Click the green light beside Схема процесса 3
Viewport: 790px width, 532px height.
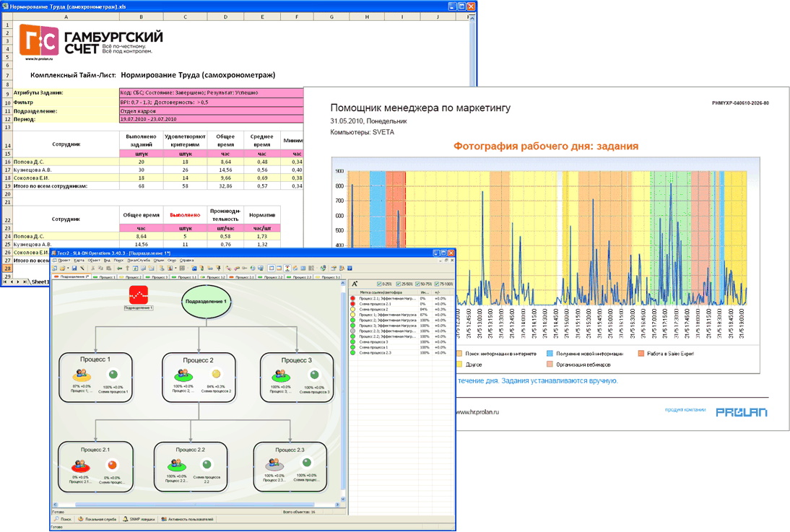[x=352, y=342]
